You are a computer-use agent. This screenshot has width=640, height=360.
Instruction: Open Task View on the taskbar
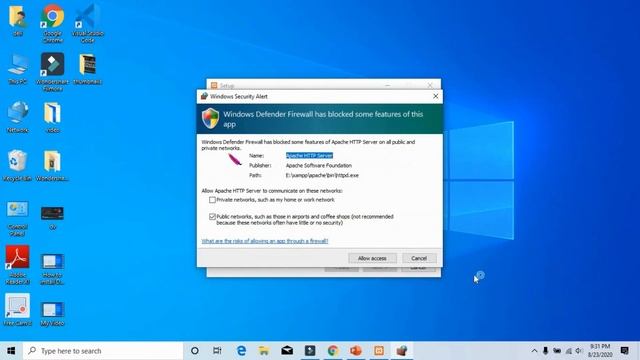point(217,351)
